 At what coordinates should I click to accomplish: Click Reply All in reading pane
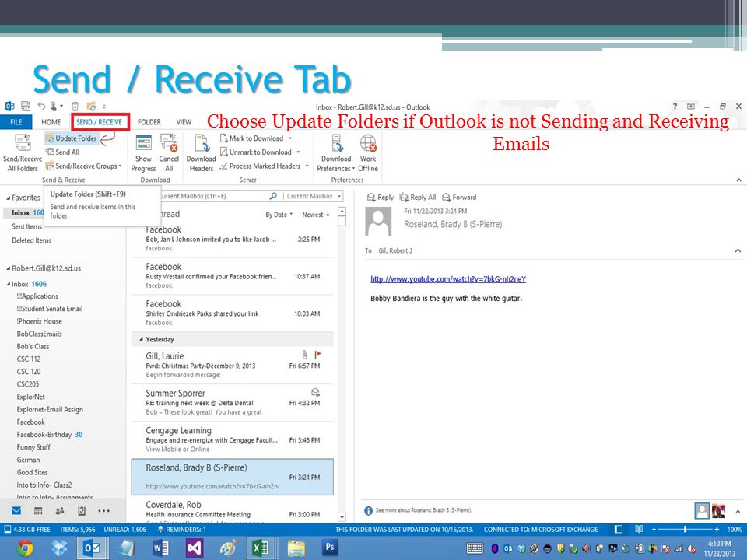417,197
